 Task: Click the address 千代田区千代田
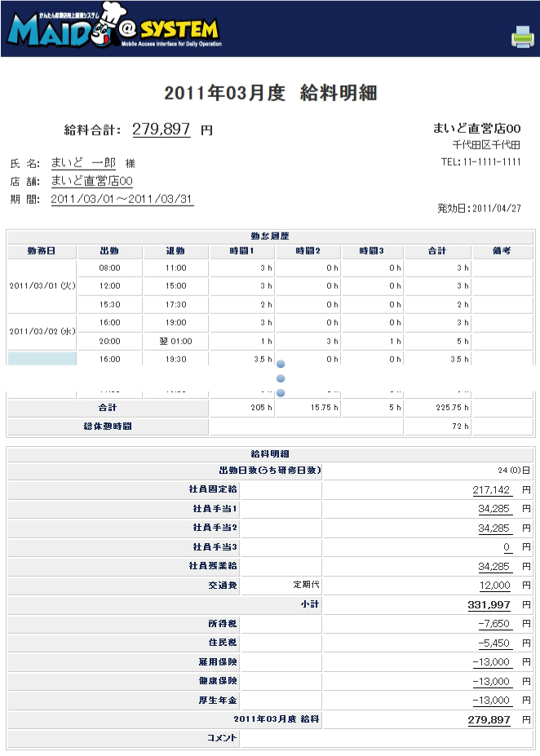click(486, 144)
